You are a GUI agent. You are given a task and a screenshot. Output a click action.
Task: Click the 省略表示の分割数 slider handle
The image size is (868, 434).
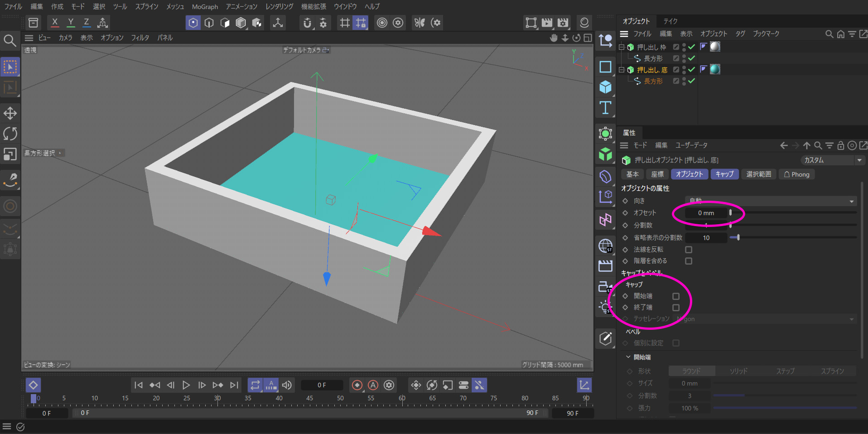coord(738,237)
